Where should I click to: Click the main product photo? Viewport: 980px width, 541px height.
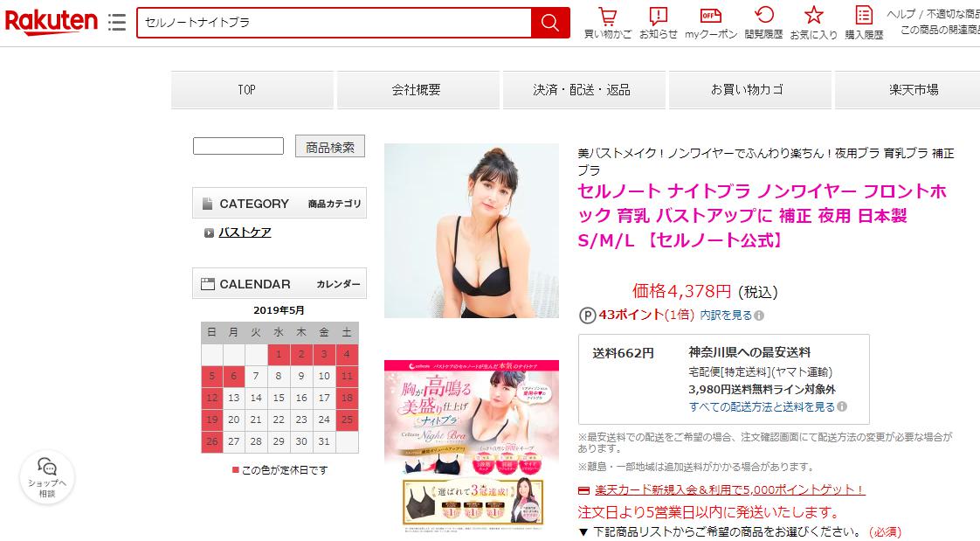pyautogui.click(x=472, y=231)
